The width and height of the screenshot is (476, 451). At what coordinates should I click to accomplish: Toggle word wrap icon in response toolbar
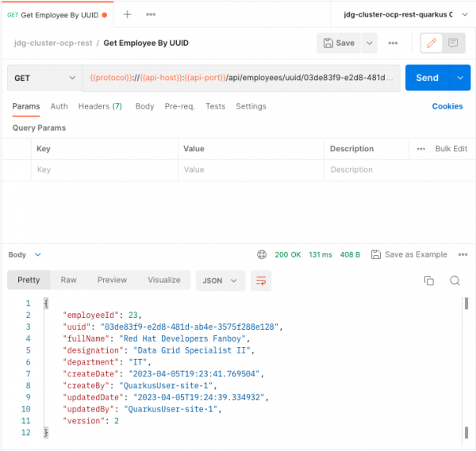(260, 281)
